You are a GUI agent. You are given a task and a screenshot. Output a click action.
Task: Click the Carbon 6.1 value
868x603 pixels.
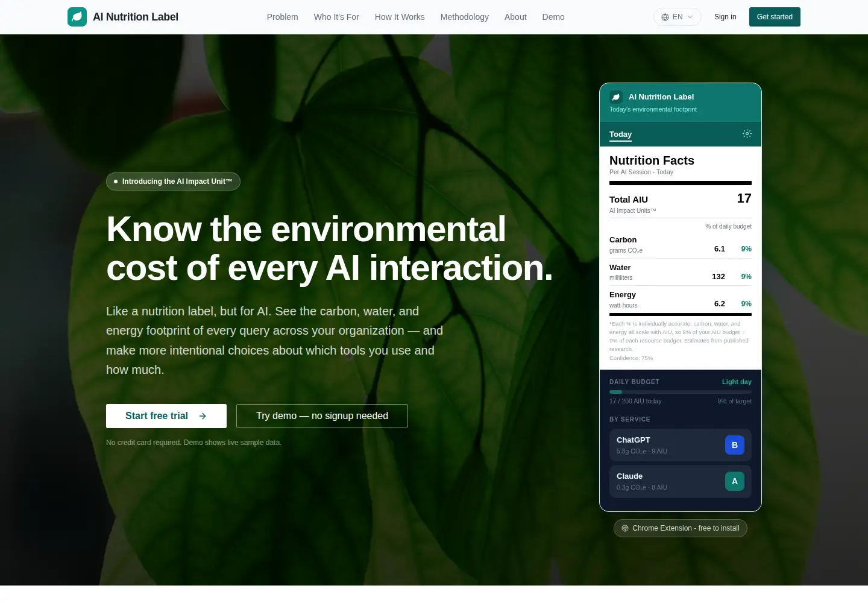720,249
